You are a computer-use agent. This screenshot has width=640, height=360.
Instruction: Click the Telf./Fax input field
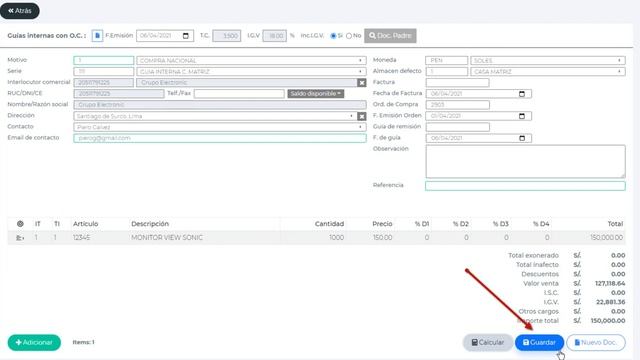[x=239, y=94]
